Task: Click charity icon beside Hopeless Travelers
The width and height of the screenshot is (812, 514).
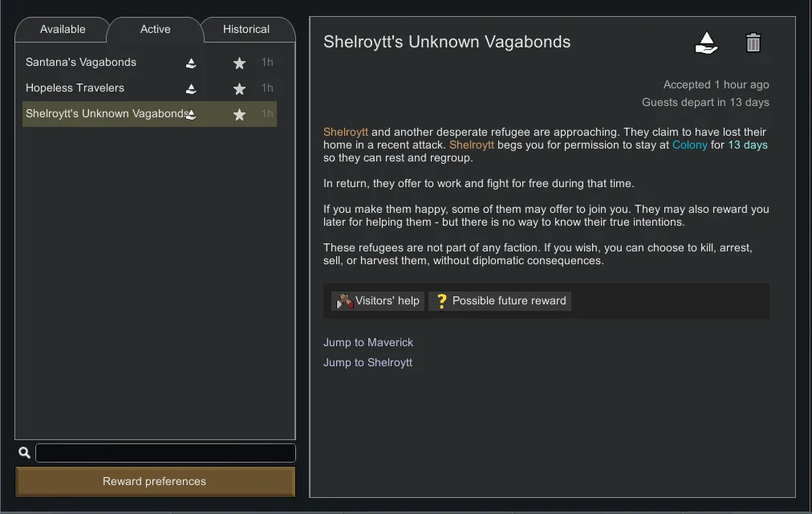Action: [x=191, y=89]
